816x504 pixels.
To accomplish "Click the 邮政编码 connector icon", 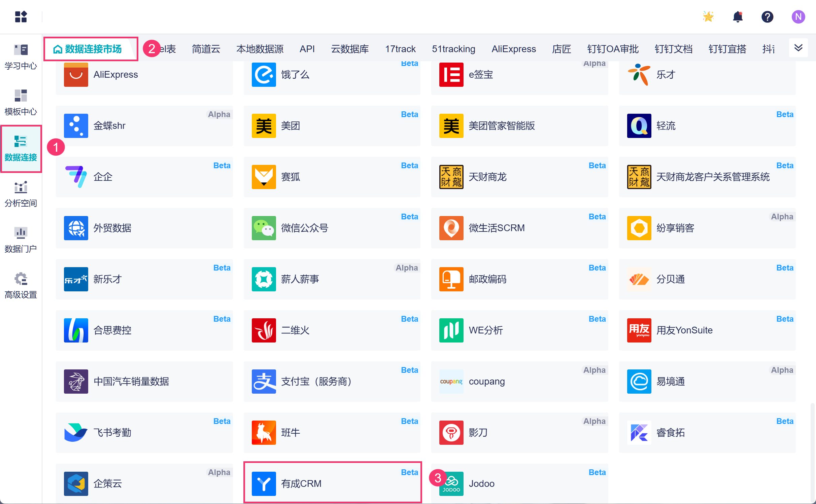I will point(451,279).
